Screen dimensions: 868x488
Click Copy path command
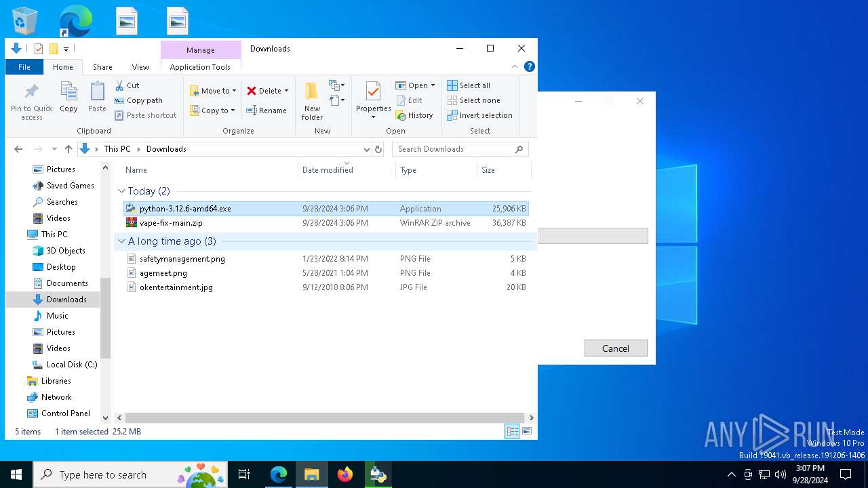click(x=138, y=100)
